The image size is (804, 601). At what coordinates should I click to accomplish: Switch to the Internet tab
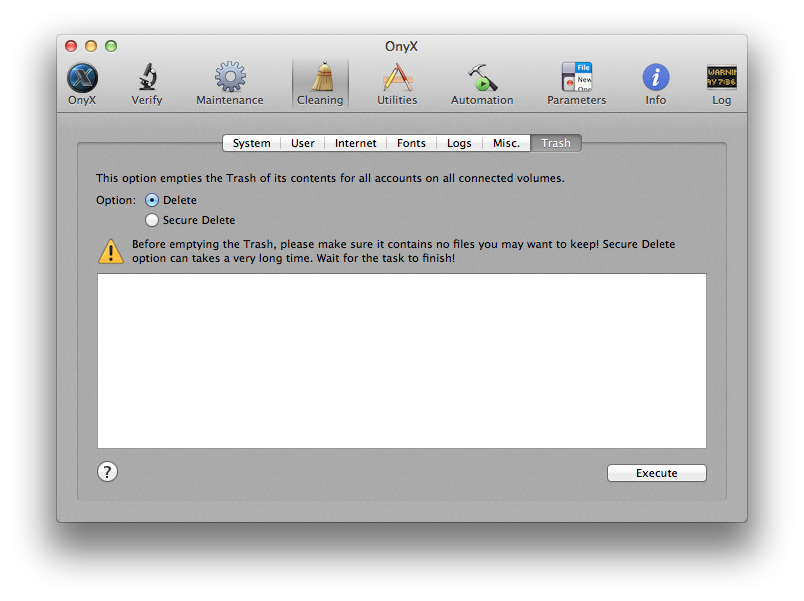tap(356, 143)
